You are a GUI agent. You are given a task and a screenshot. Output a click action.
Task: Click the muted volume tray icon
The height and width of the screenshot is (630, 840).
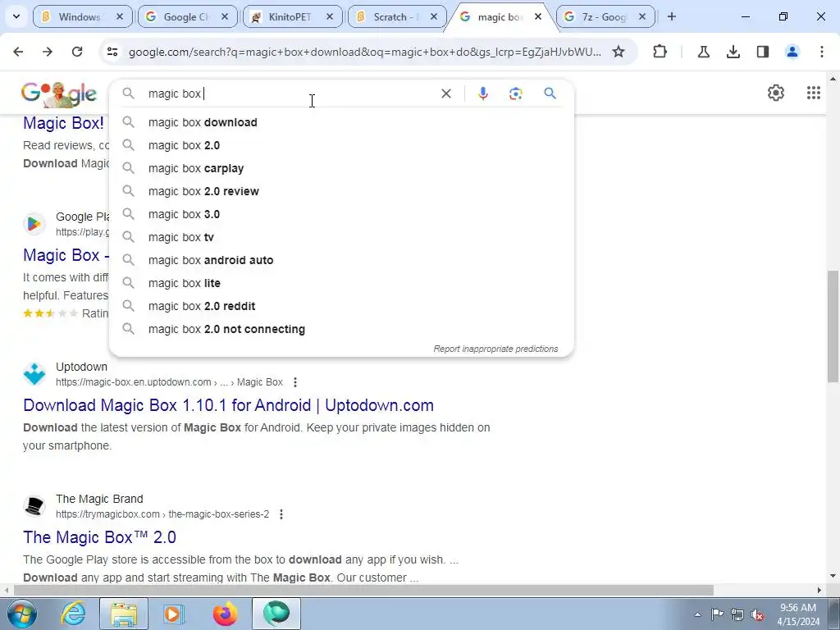(x=757, y=614)
